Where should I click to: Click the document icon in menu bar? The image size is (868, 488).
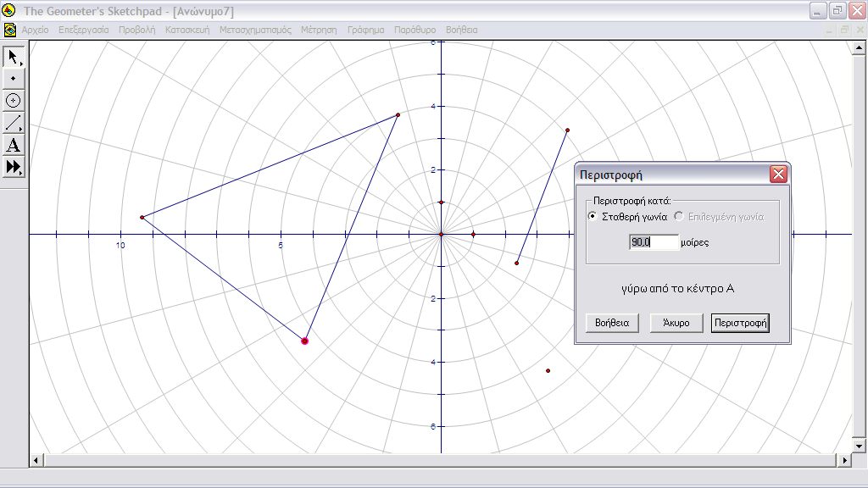pyautogui.click(x=9, y=30)
